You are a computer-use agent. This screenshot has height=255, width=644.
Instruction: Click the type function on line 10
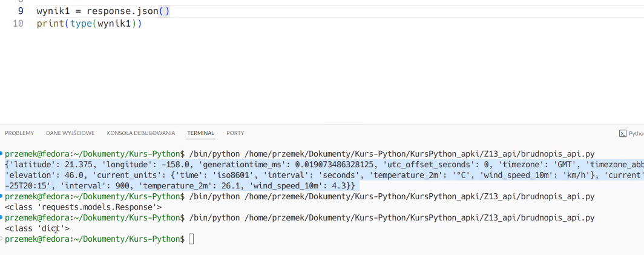(81, 24)
